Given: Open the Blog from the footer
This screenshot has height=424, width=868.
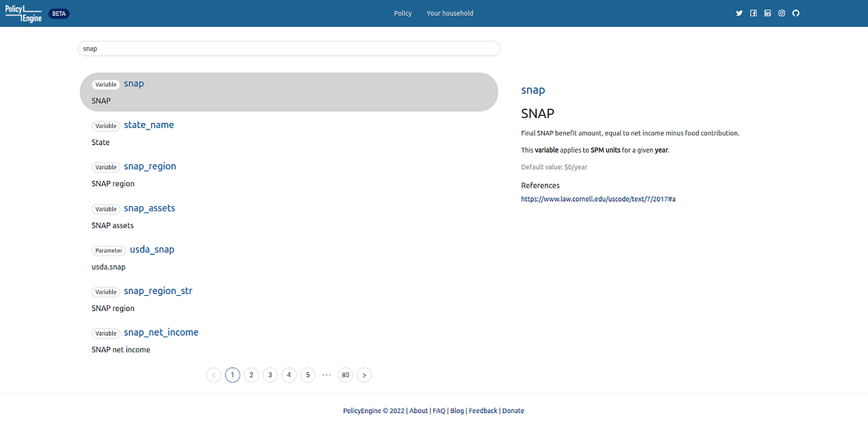Looking at the screenshot, I should coord(457,410).
